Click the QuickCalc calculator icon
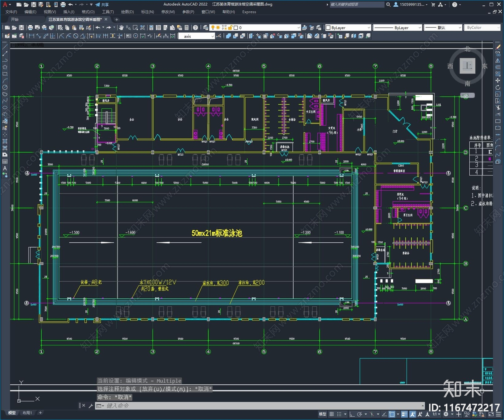Screen dimensions: 504x420 point(186,28)
